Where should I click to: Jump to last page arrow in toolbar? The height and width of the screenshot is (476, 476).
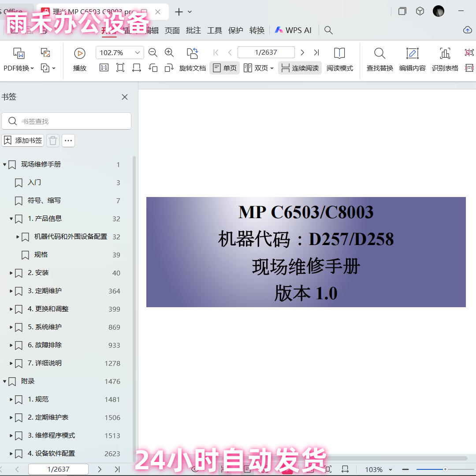click(316, 52)
